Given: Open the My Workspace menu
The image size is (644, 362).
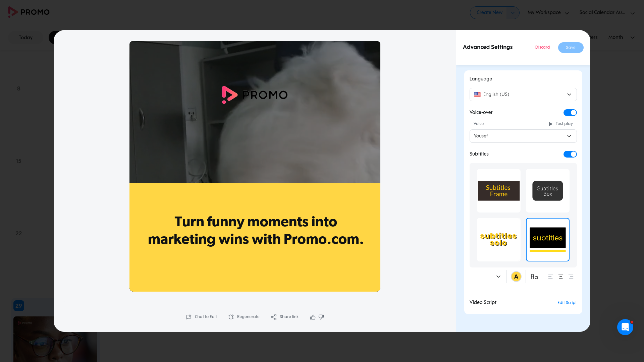Looking at the screenshot, I should coord(548,13).
